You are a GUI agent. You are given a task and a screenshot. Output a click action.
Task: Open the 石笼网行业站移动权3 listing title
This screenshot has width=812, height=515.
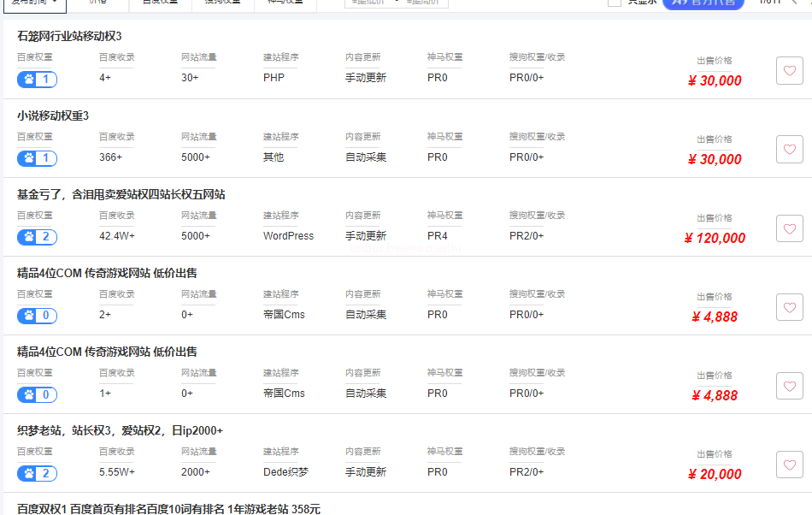tap(69, 37)
